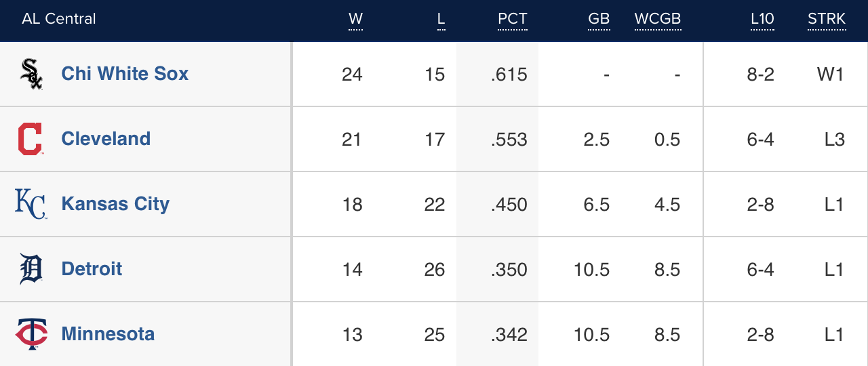The width and height of the screenshot is (868, 366).
Task: Click the GB column header
Action: coord(599,19)
